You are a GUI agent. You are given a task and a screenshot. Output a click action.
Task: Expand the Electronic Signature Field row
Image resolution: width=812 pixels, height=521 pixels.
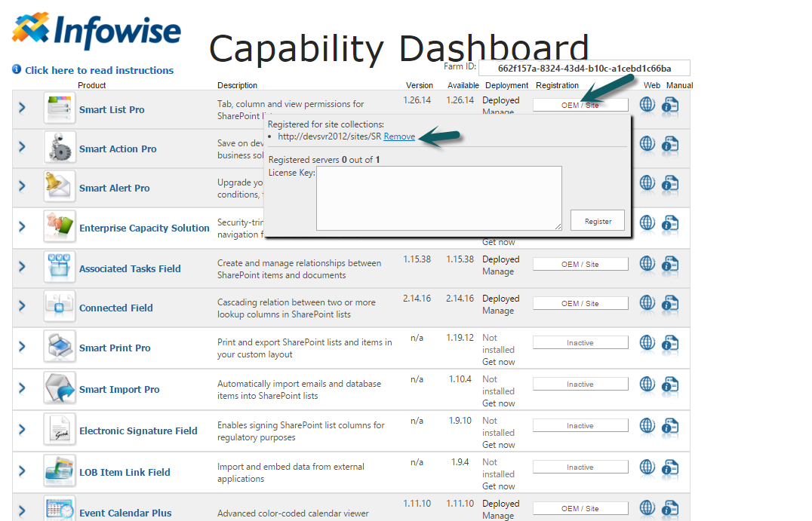22,429
